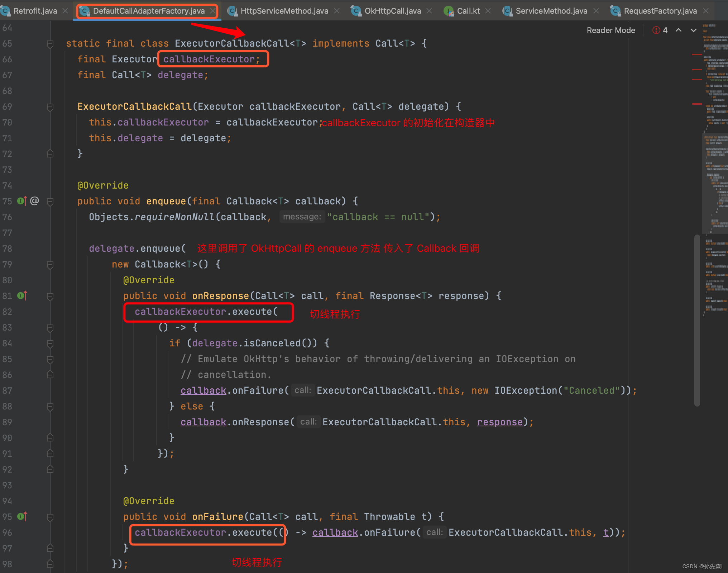The width and height of the screenshot is (728, 573).
Task: Click the "message:" parameter hint on line 76
Action: coord(302,217)
